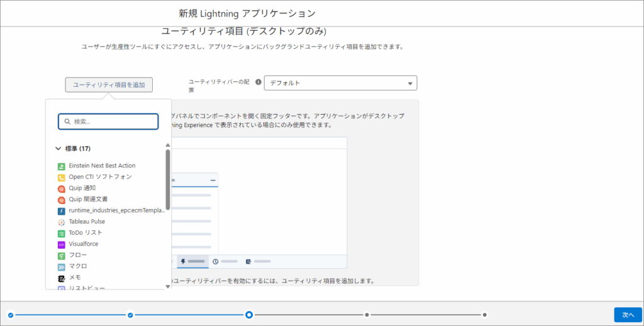
Task: Click the ToDo リスト icon
Action: point(62,233)
